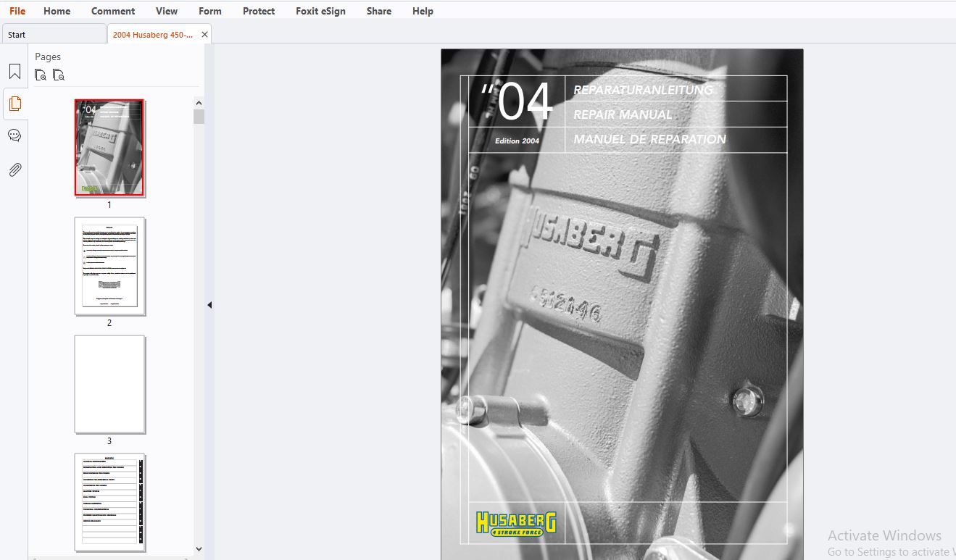Image resolution: width=956 pixels, height=560 pixels.
Task: Switch to the Home ribbon tab
Action: tap(57, 11)
